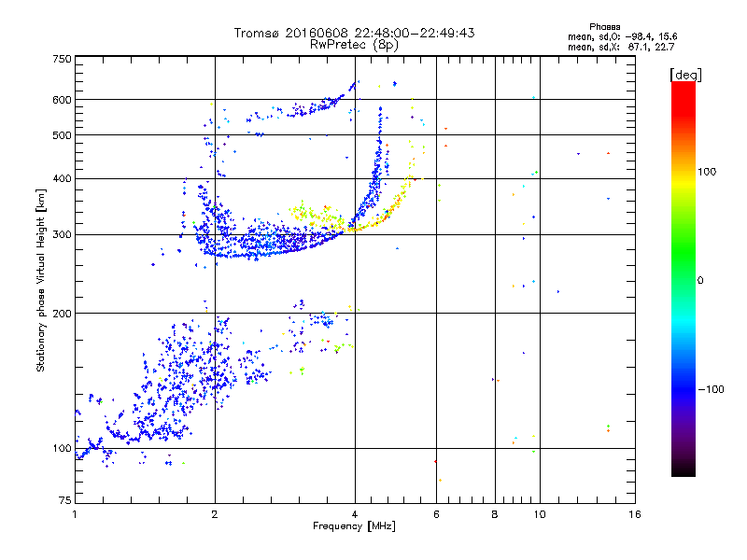Click the "[deg]" colorbar unit label
Screen dimensions: 747x560
(685, 75)
